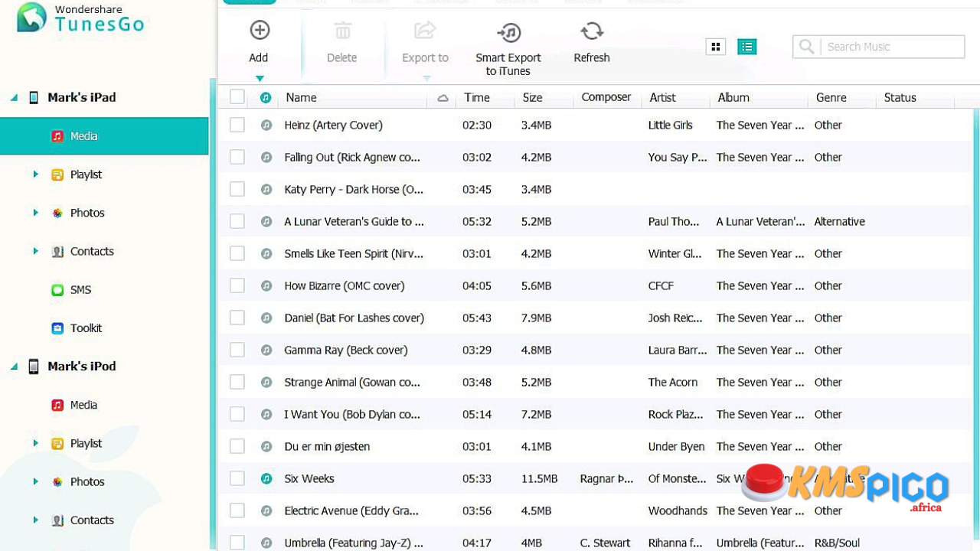Sort by Composer column header
The image size is (980, 551).
[x=608, y=97]
